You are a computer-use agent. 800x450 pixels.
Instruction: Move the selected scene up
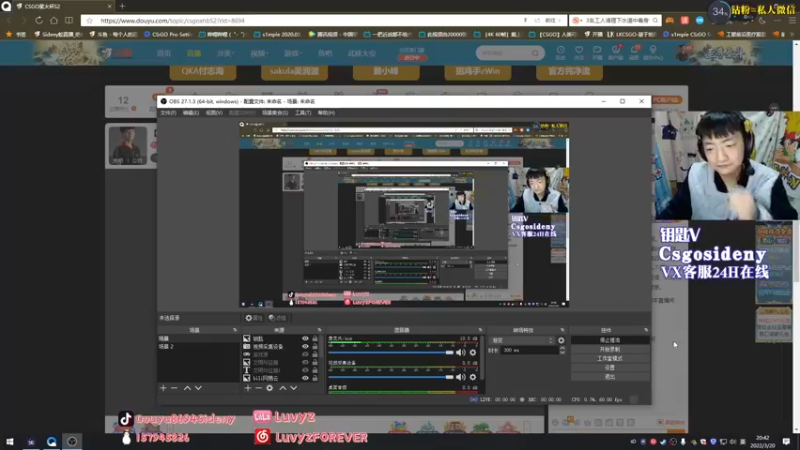click(187, 388)
